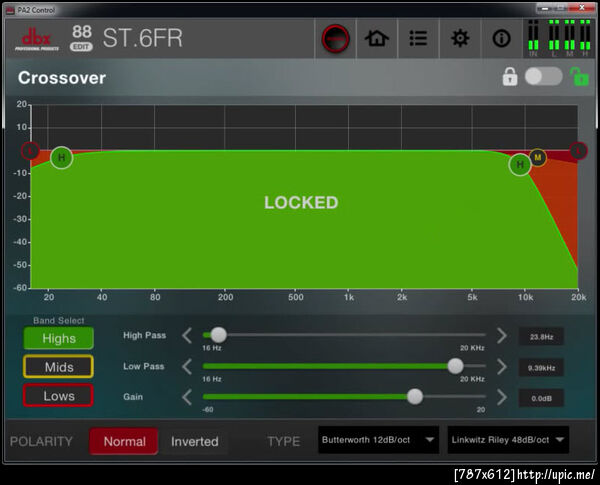600x485 pixels.
Task: Click the red mute button in header
Action: [x=335, y=39]
